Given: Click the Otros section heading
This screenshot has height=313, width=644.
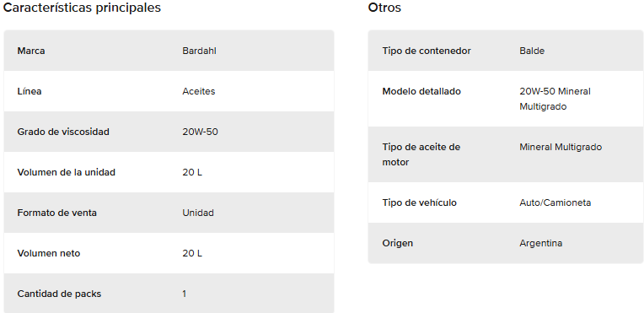Looking at the screenshot, I should [384, 8].
